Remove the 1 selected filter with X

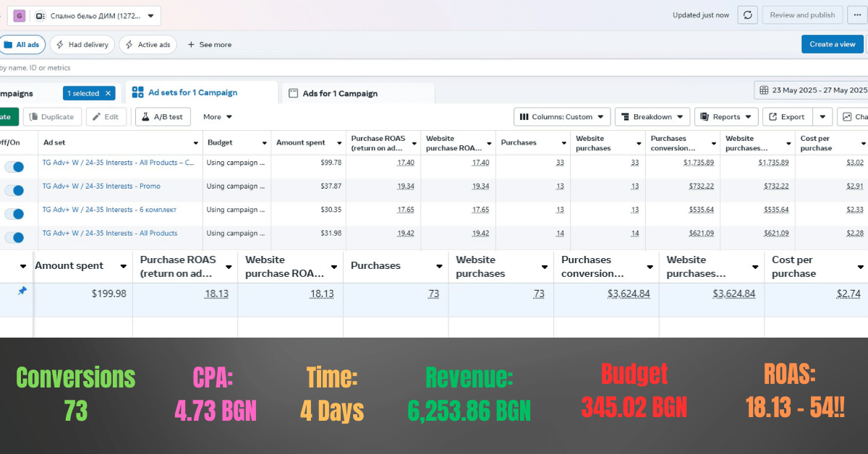(x=108, y=93)
